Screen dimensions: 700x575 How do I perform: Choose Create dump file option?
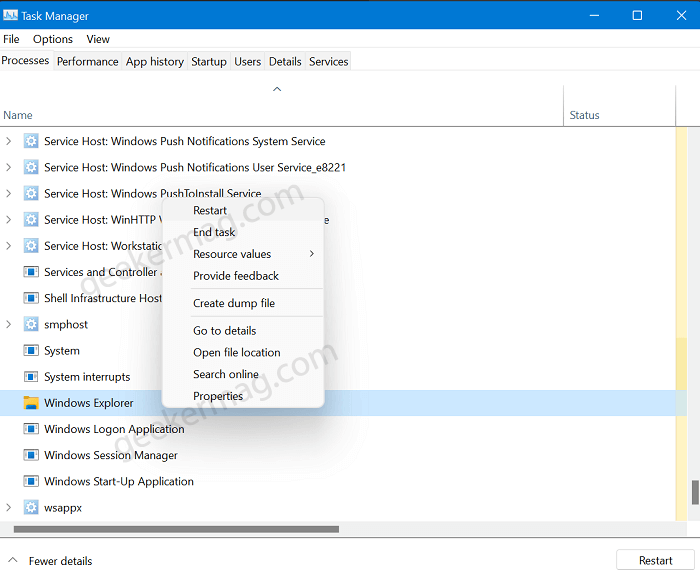pyautogui.click(x=243, y=303)
